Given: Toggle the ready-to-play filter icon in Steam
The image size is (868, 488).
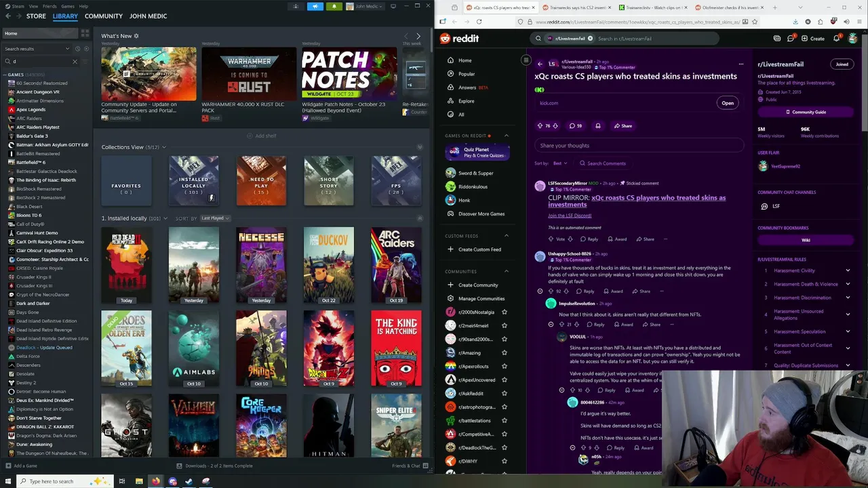Looking at the screenshot, I should (86, 49).
